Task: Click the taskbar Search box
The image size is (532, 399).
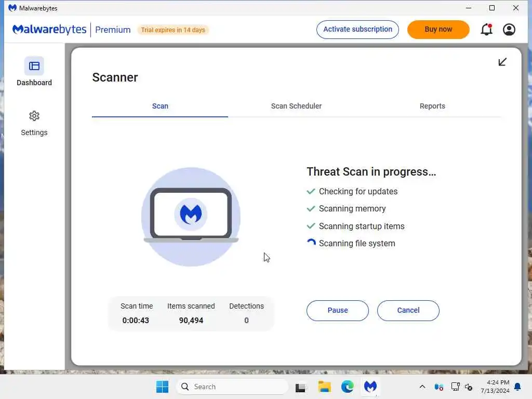Action: coord(232,387)
